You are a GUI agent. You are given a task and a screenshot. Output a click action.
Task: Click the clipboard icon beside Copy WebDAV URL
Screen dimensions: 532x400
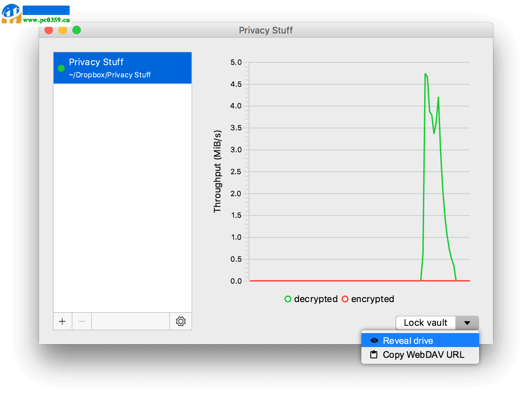374,355
